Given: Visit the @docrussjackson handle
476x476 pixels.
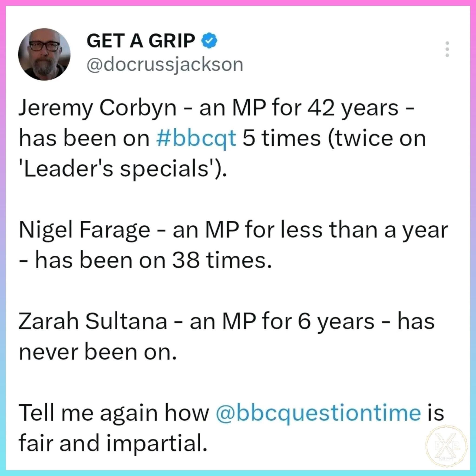Looking at the screenshot, I should tap(165, 65).
